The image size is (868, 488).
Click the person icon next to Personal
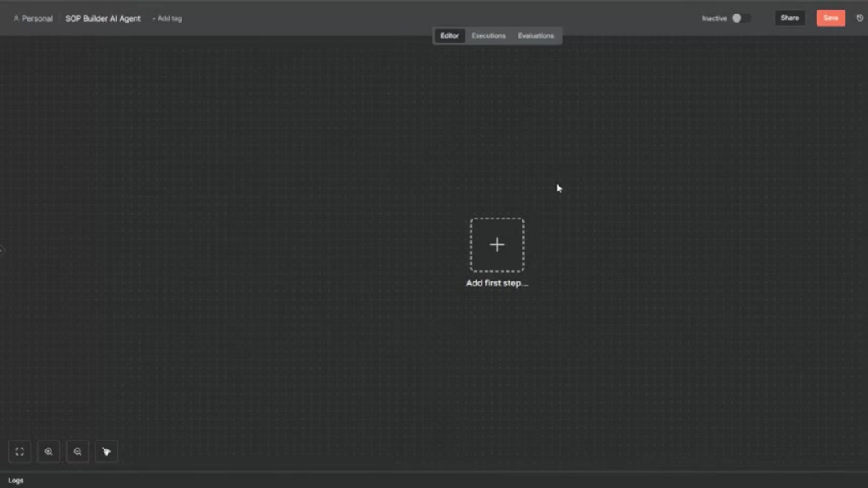point(16,18)
